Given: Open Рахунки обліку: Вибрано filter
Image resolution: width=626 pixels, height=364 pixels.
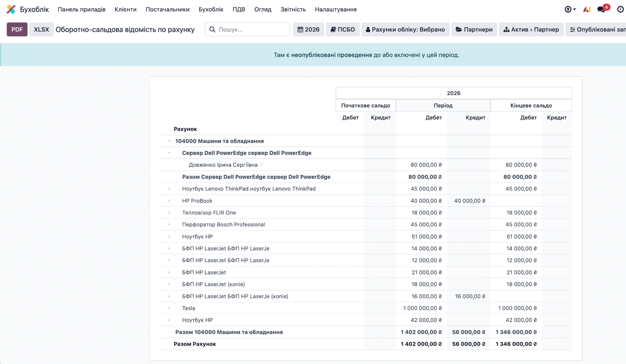Looking at the screenshot, I should (x=405, y=29).
